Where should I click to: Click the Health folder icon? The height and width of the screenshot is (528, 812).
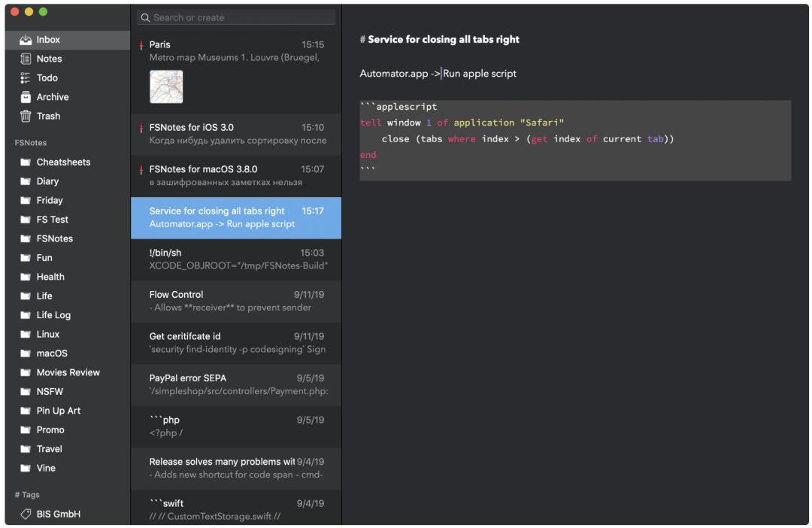click(x=26, y=278)
